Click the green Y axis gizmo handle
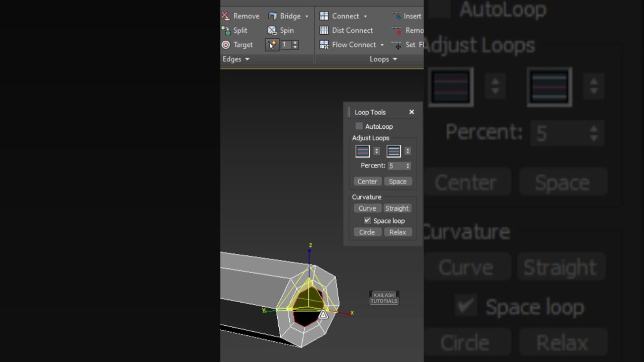 tap(265, 310)
